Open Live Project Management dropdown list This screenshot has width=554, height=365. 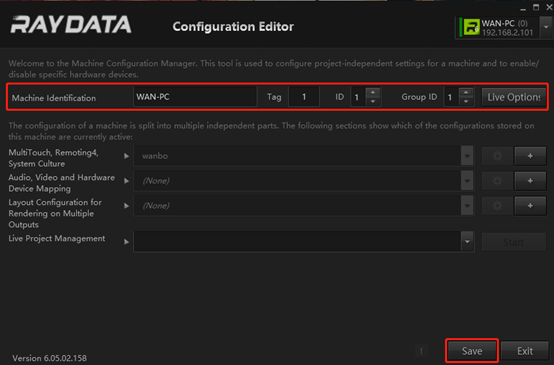(x=467, y=242)
